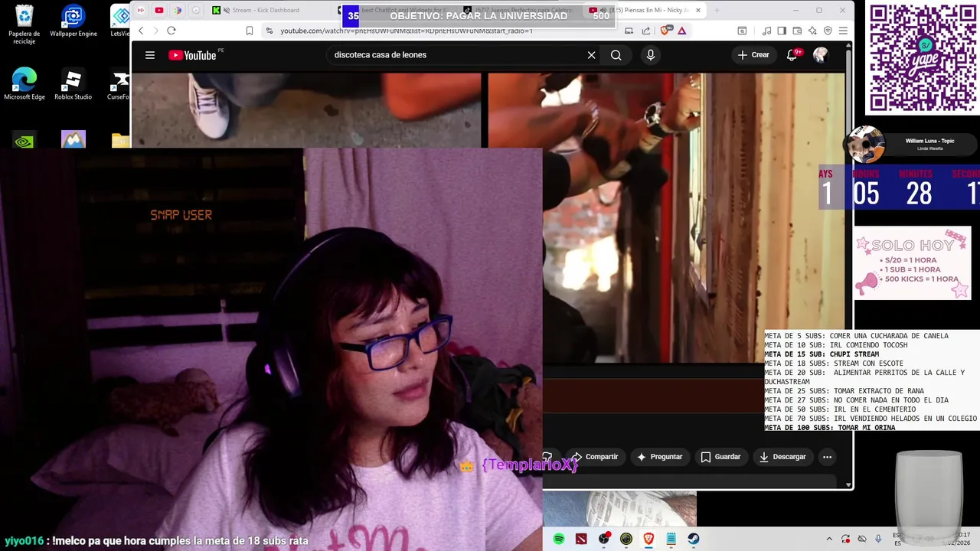Reload the YouTube page
980x551 pixels.
coord(171,31)
